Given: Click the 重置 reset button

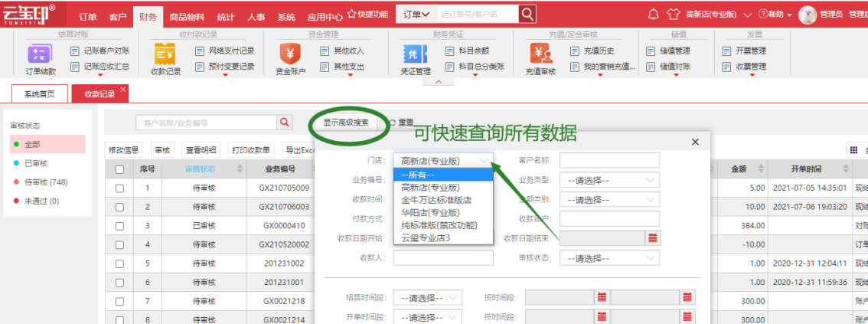Looking at the screenshot, I should click(401, 123).
